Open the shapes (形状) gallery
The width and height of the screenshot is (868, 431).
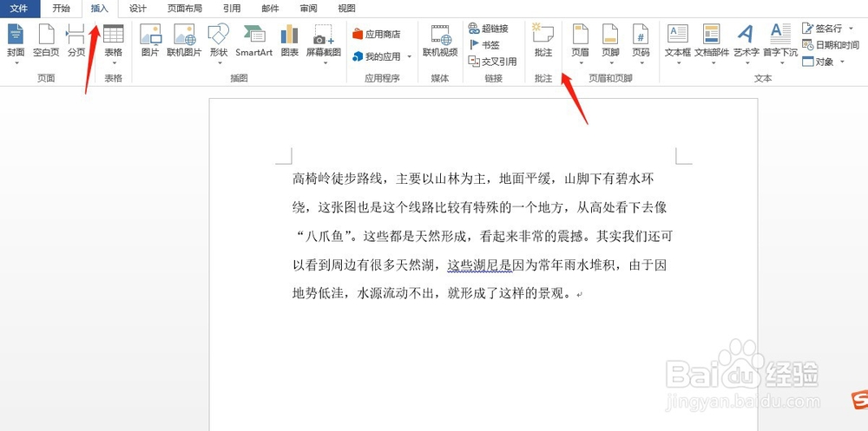[x=219, y=41]
